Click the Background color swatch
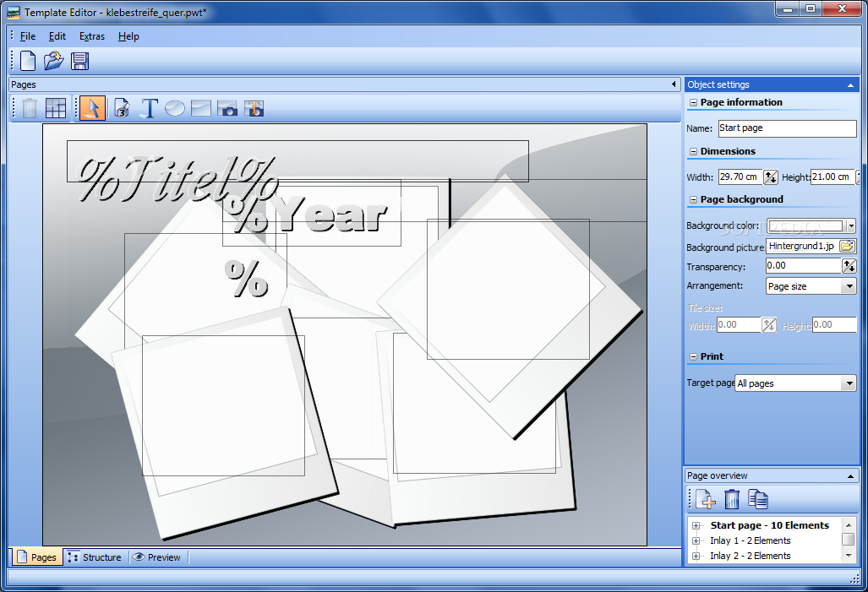 click(x=806, y=225)
